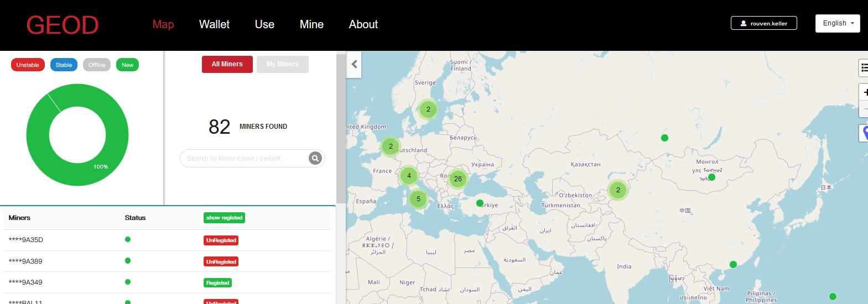Click the search magnifier icon

point(315,159)
